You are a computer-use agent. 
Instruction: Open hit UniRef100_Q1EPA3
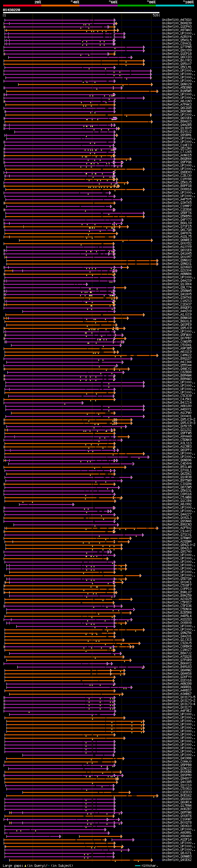(177, 26)
